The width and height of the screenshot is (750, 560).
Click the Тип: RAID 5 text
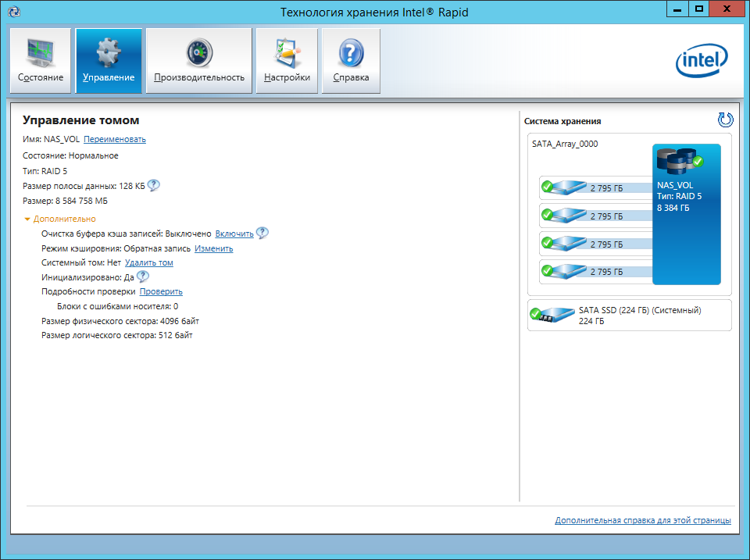pos(45,171)
